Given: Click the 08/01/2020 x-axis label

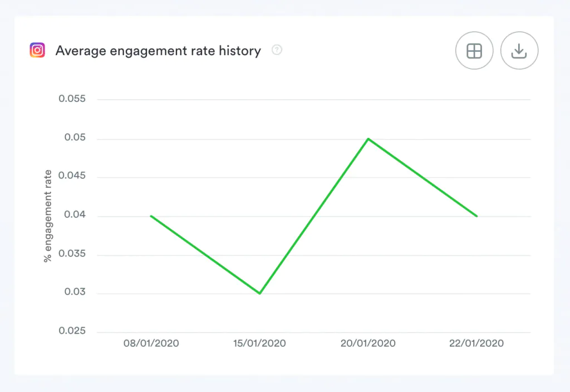Looking at the screenshot, I should point(151,343).
